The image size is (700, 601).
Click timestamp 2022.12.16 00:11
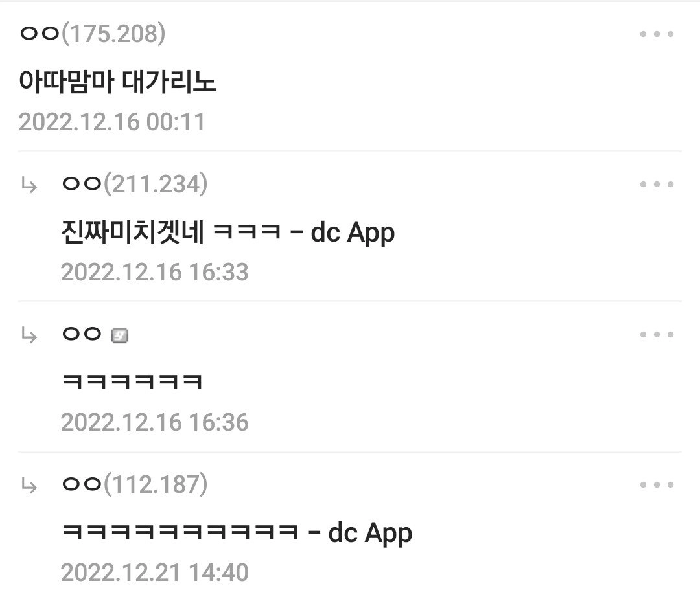112,122
